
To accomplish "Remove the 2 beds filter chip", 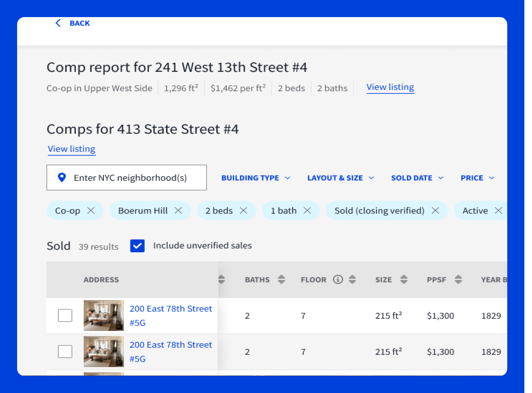I will coord(243,211).
